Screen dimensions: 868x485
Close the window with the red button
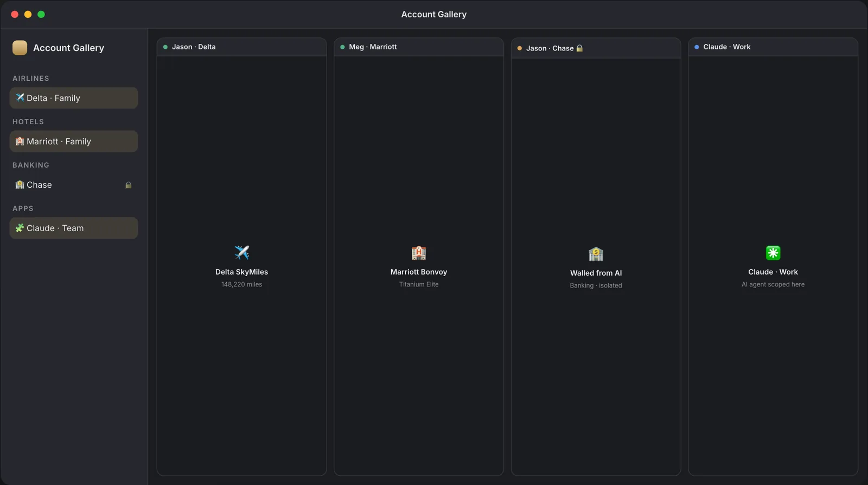click(x=15, y=14)
